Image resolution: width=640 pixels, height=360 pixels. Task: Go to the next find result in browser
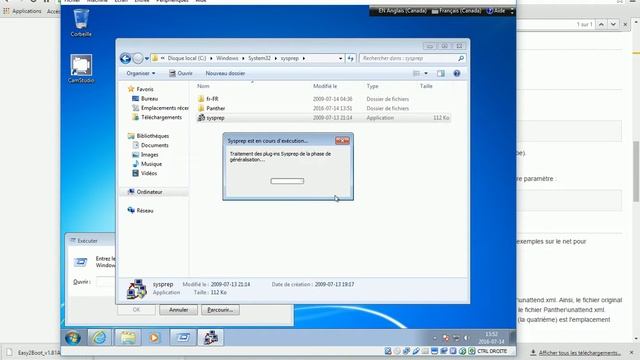pyautogui.click(x=613, y=24)
